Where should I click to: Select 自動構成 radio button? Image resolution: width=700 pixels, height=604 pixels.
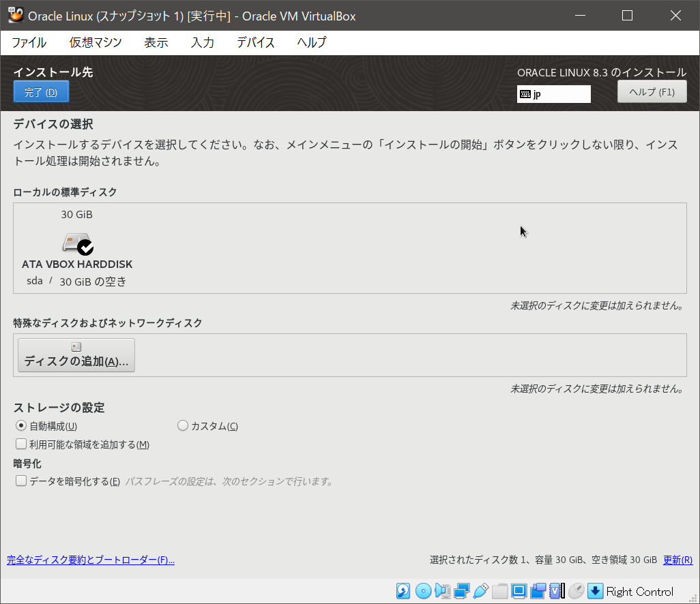tap(21, 425)
